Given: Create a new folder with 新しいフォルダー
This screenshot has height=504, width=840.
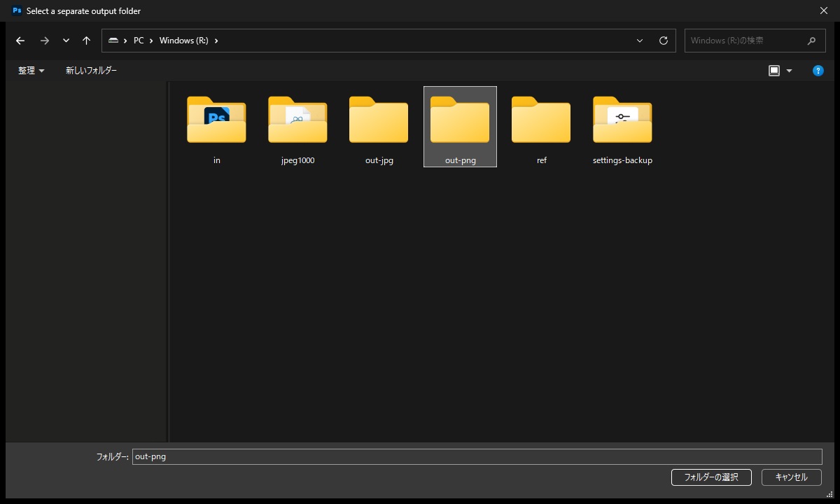Looking at the screenshot, I should [x=91, y=71].
